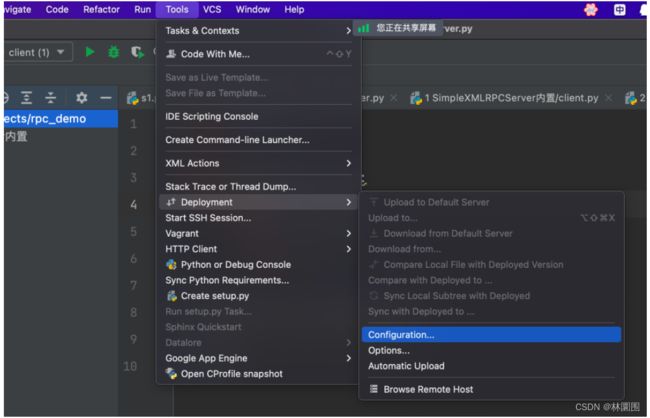Expand the Deployment submenu arrow
650x418 pixels.
[x=348, y=202]
